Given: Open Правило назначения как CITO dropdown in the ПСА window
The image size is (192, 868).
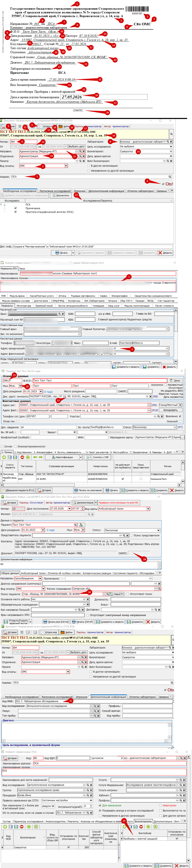Looking at the screenshot, I should [x=91, y=800].
